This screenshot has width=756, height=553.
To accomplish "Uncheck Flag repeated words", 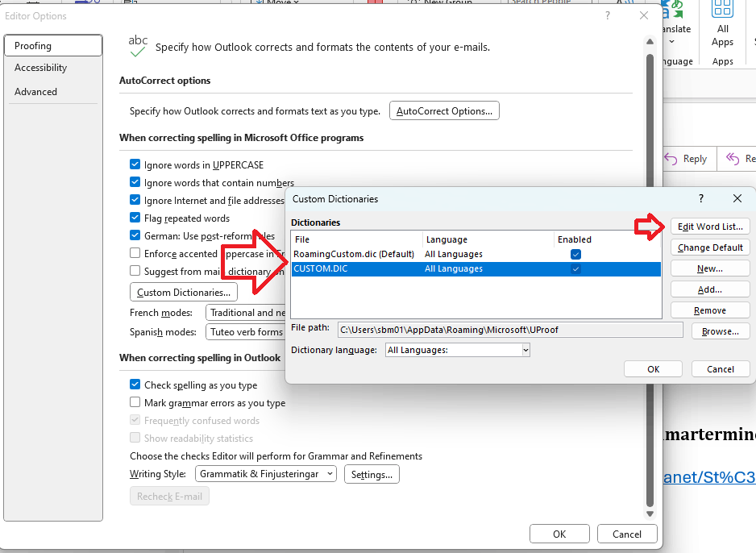I will click(x=135, y=218).
